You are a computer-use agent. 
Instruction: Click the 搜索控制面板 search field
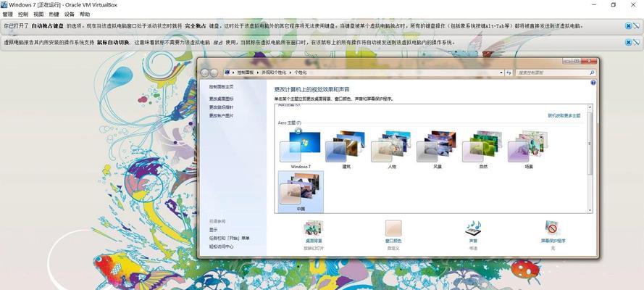click(x=556, y=72)
